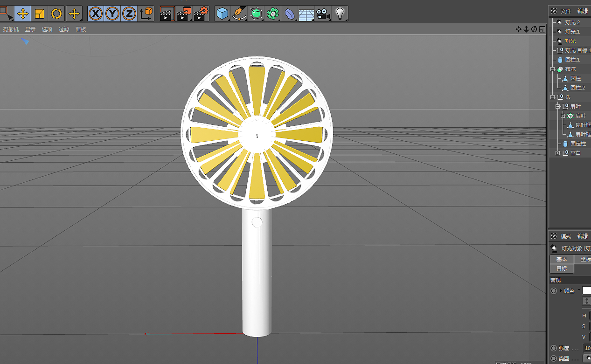The image size is (591, 364).
Task: Select the Rotate tool
Action: (56, 14)
